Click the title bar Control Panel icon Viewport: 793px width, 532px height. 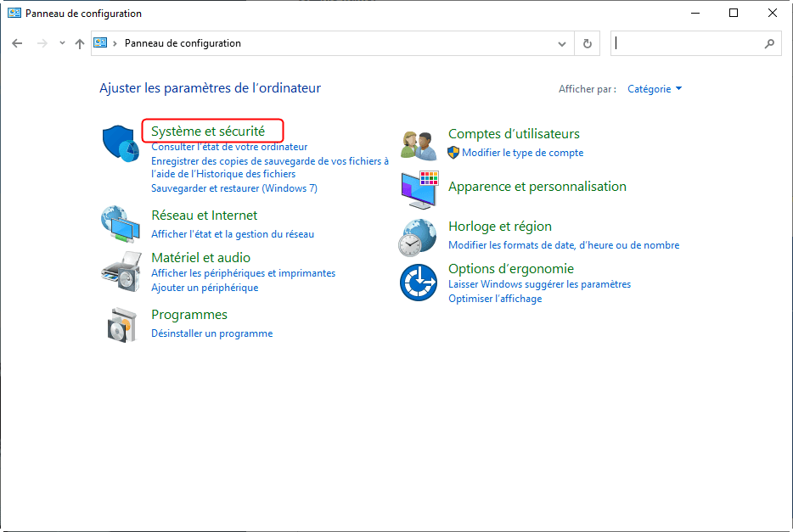14,13
